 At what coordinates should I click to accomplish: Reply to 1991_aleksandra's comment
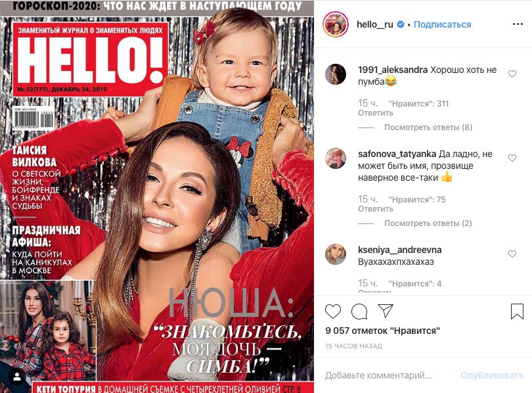pyautogui.click(x=376, y=112)
